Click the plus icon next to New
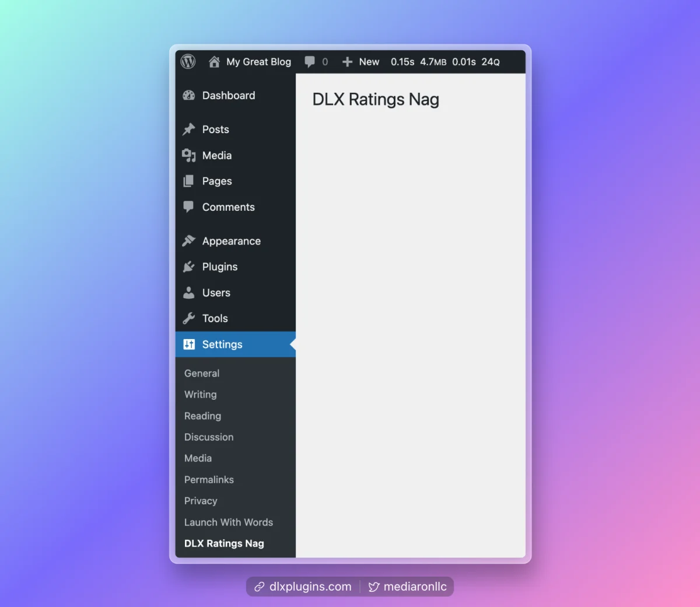700x607 pixels. (347, 62)
